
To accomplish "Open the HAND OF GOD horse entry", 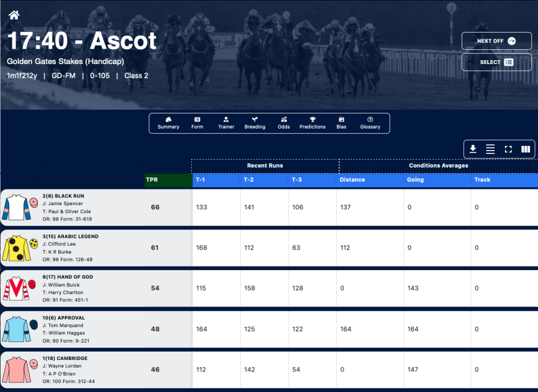I will click(68, 277).
